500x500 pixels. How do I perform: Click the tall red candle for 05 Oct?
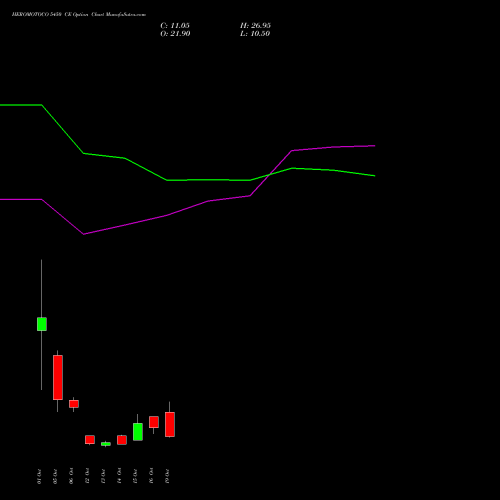[58, 377]
